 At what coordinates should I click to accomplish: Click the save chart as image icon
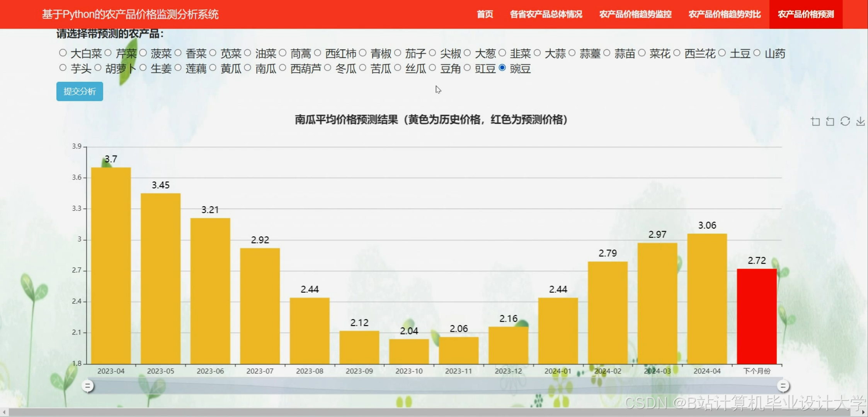coord(860,122)
